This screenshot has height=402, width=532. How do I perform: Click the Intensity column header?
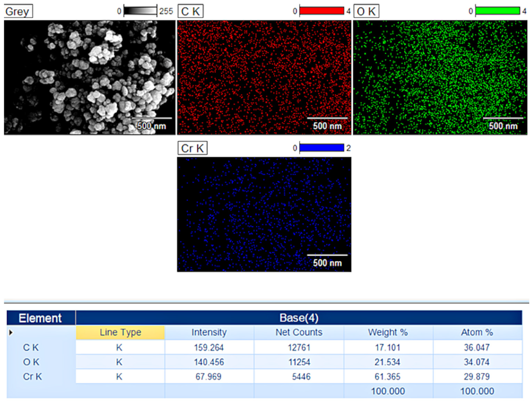coord(209,333)
